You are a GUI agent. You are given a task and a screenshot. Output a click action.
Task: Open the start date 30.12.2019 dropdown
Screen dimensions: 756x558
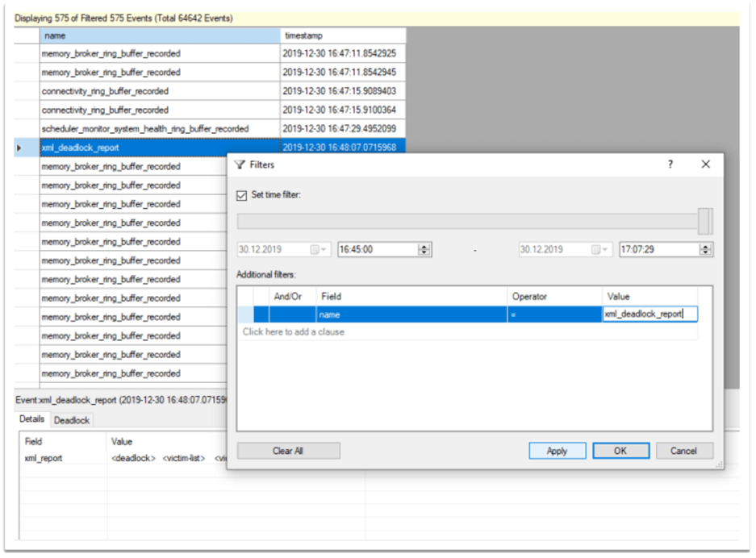[x=319, y=250]
